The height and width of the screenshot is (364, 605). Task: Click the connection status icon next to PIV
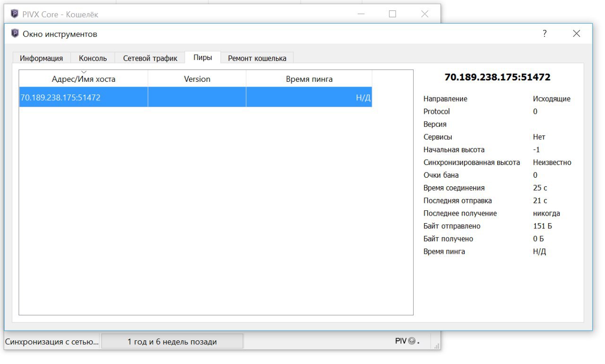411,341
